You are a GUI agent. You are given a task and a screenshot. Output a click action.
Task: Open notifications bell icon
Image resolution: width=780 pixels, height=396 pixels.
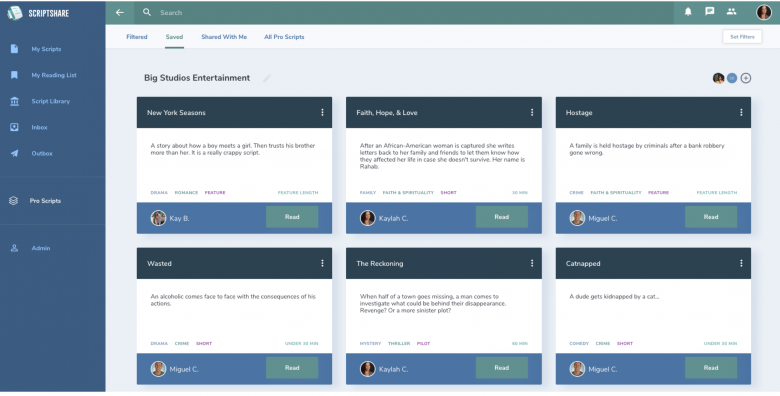click(x=688, y=12)
